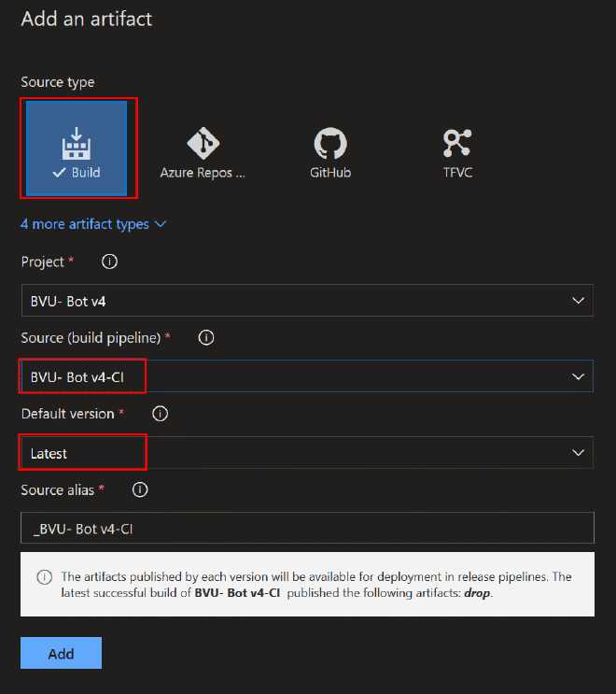Click the 'Source type' label

tap(58, 82)
